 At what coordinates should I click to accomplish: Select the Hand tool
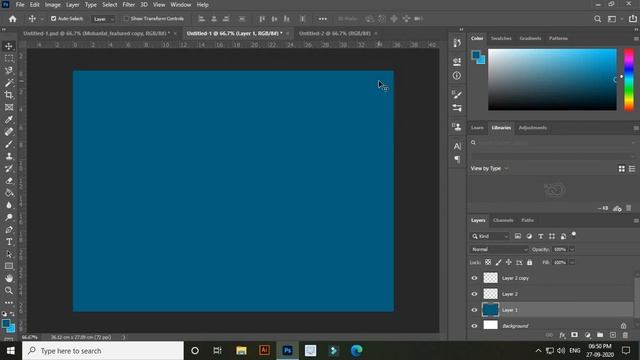coord(9,279)
